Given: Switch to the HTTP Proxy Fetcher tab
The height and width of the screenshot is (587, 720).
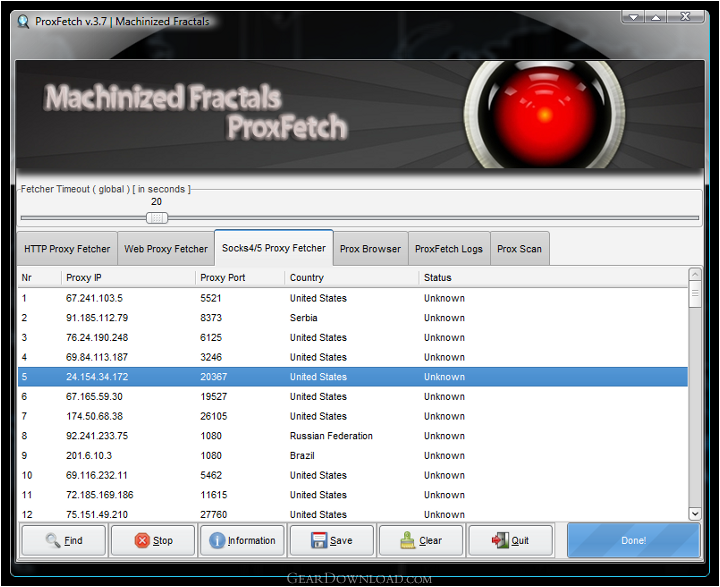Looking at the screenshot, I should [x=67, y=249].
